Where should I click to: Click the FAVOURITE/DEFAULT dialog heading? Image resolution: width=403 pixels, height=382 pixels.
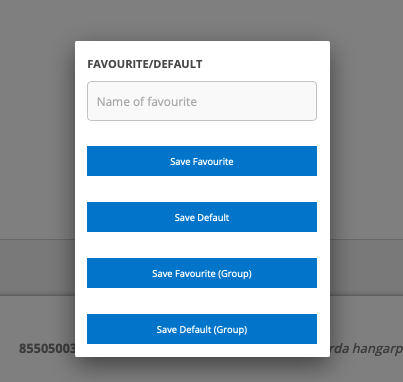145,64
